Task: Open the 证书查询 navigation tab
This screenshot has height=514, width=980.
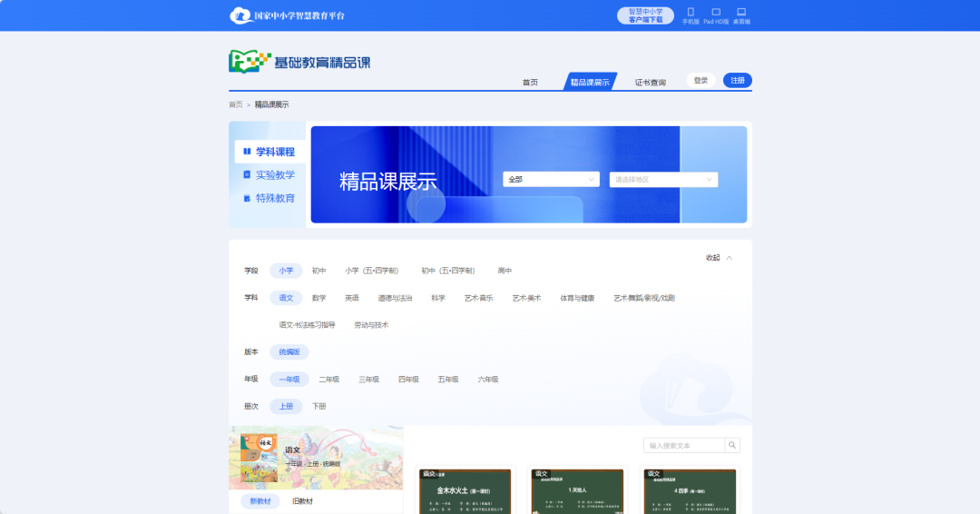Action: click(650, 82)
